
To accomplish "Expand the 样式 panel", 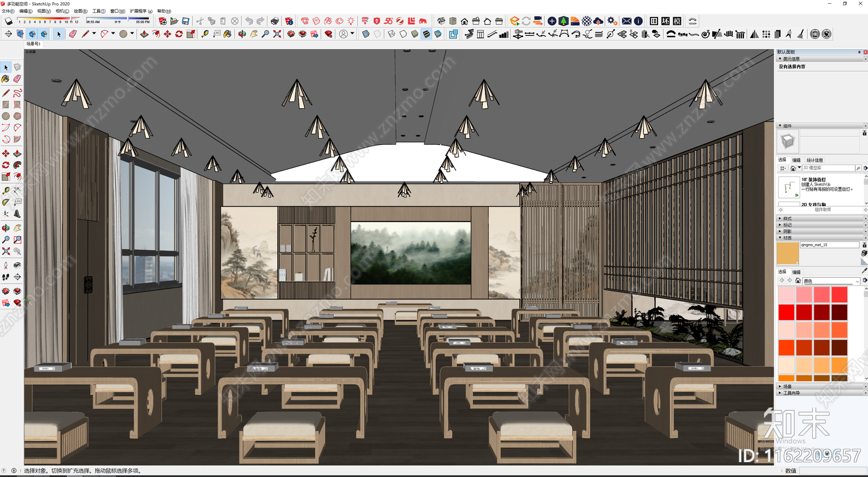I will pyautogui.click(x=780, y=218).
